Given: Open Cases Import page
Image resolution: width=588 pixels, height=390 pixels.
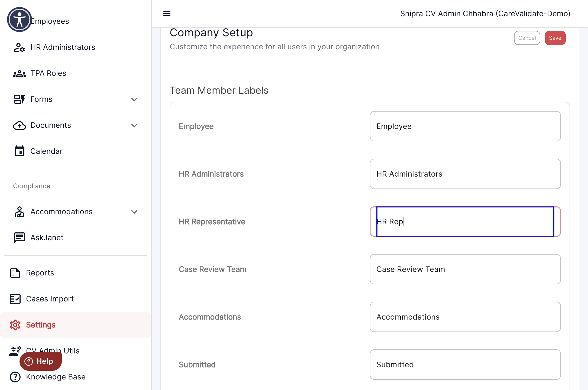Looking at the screenshot, I should pyautogui.click(x=50, y=299).
